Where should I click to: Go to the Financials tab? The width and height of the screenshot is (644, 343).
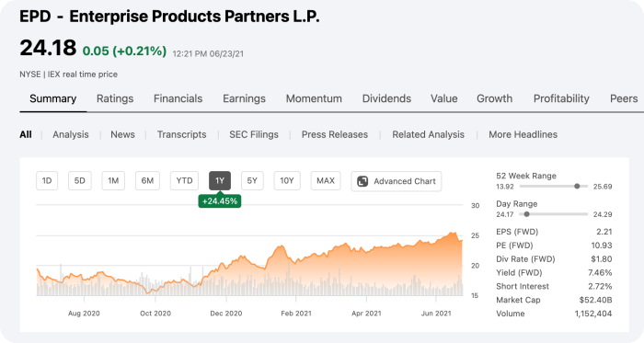coord(178,98)
